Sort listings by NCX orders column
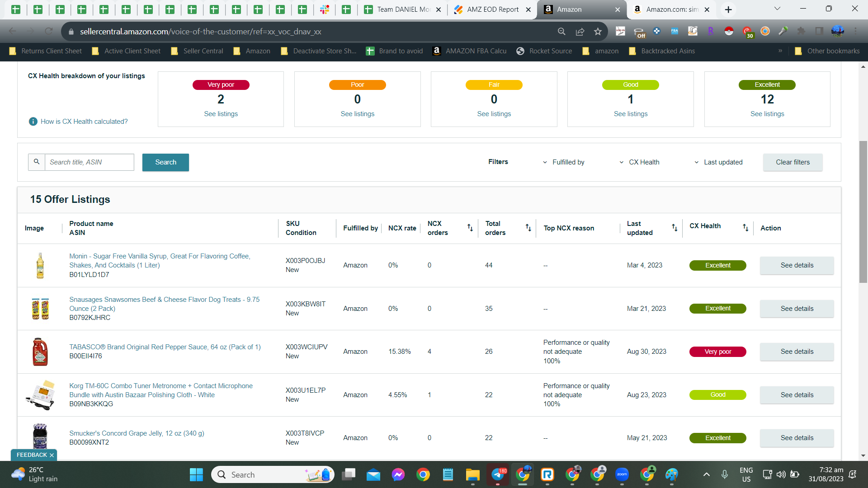868x488 pixels. tap(470, 228)
